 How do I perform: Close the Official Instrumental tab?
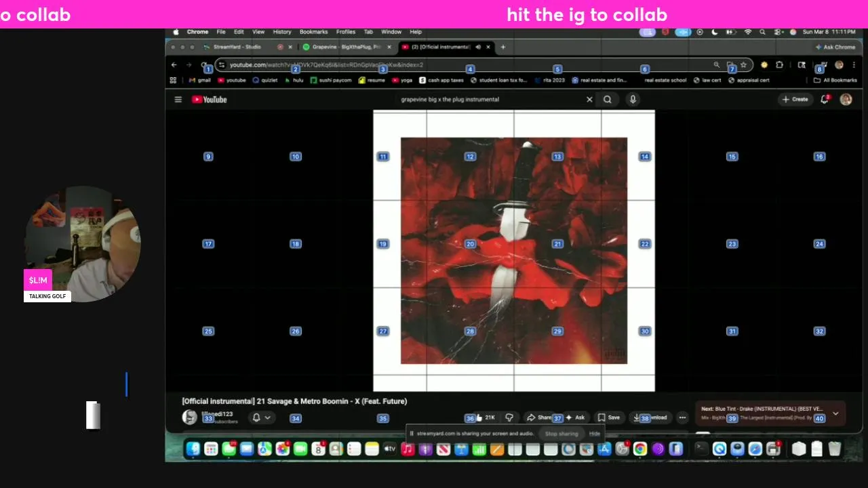click(x=488, y=47)
